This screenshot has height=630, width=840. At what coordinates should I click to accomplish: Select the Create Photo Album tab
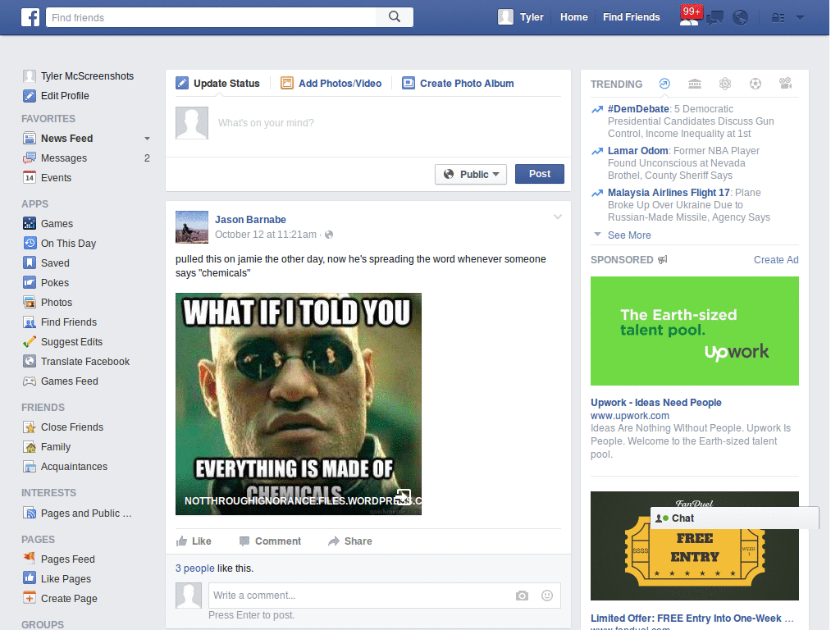pyautogui.click(x=458, y=84)
